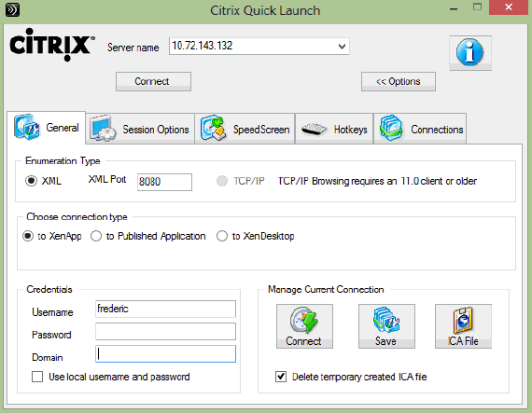The image size is (532, 413).
Task: Uncheck Delete temporary created ICA file
Action: coord(281,377)
